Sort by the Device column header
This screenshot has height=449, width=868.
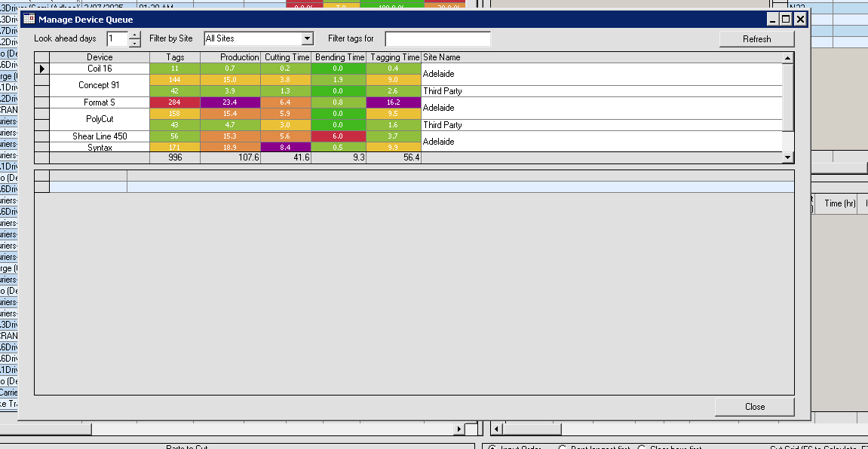coord(100,57)
